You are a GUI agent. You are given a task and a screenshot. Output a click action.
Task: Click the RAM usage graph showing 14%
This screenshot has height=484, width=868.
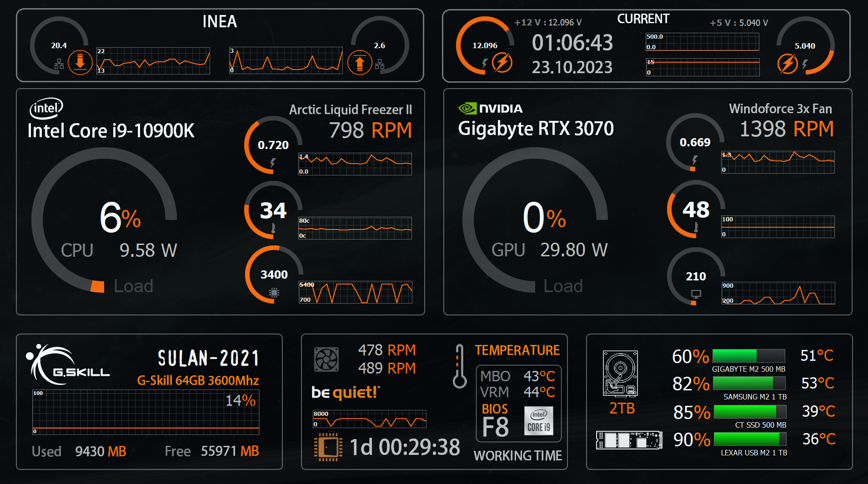click(x=146, y=412)
